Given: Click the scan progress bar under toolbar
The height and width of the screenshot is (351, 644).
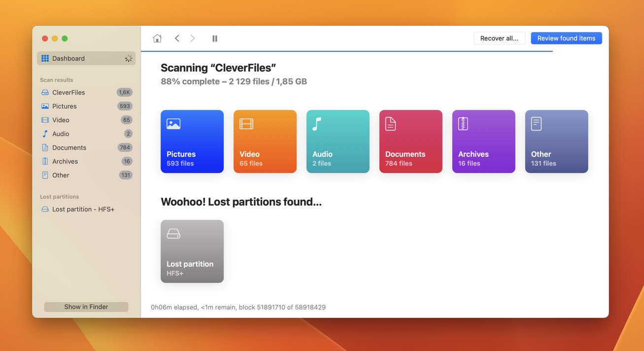Looking at the screenshot, I should point(347,51).
